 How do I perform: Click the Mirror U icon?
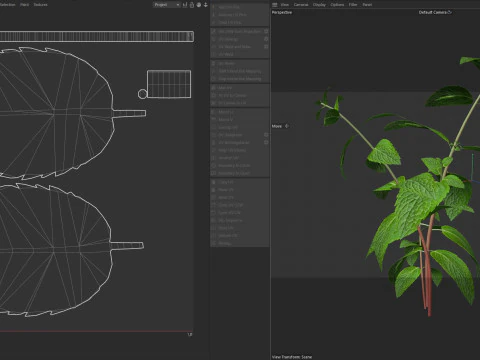point(214,112)
